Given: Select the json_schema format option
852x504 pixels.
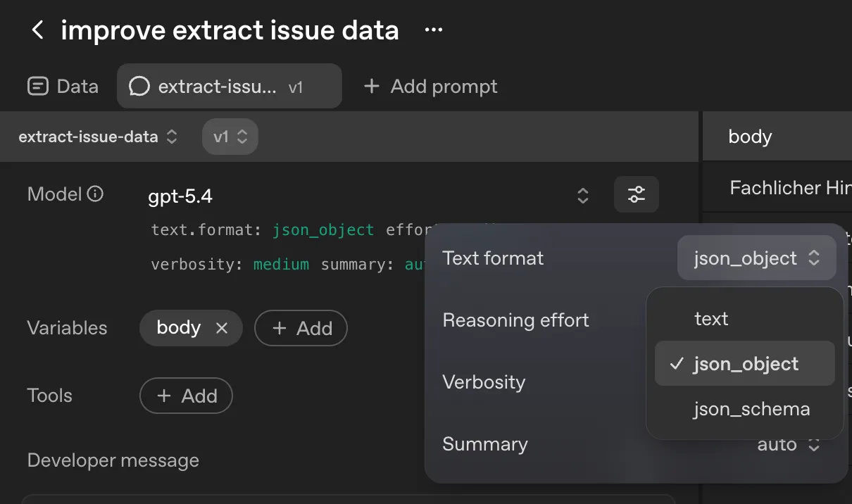Looking at the screenshot, I should pos(752,409).
